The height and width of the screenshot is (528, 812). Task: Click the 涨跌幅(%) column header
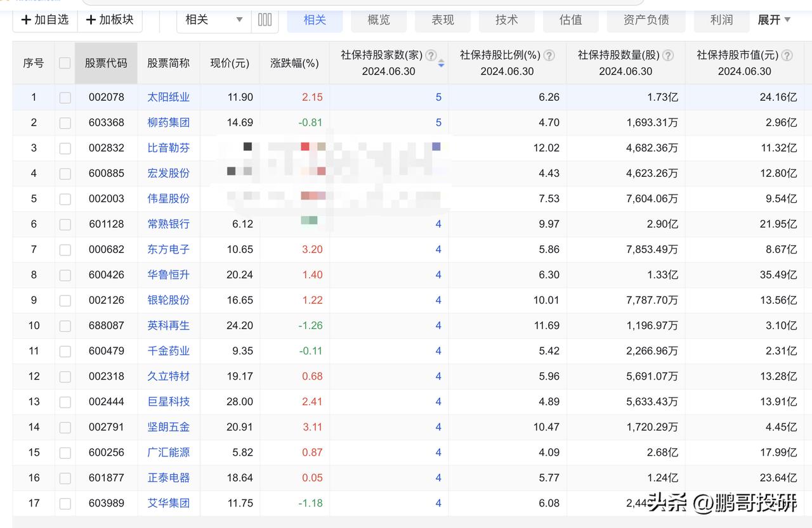tap(294, 63)
